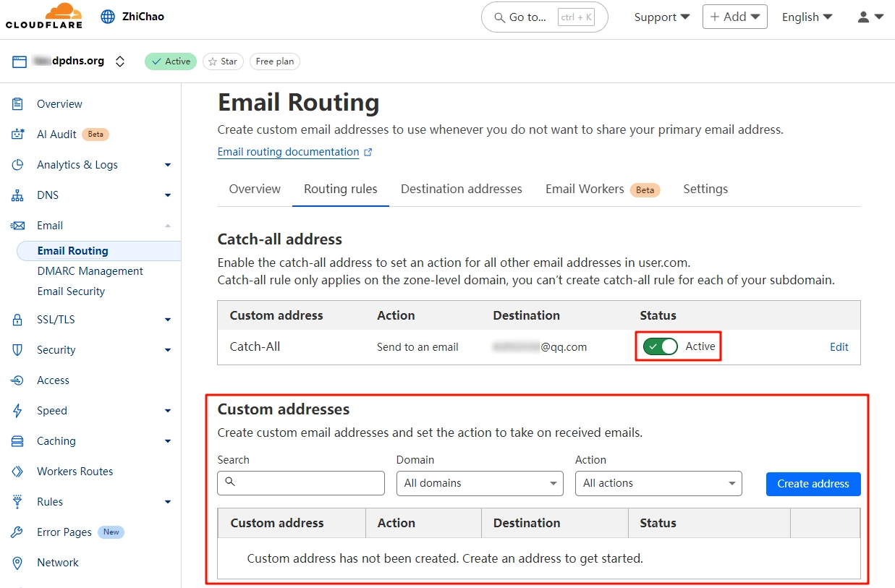895x588 pixels.
Task: Open the All domains dropdown
Action: tap(479, 483)
